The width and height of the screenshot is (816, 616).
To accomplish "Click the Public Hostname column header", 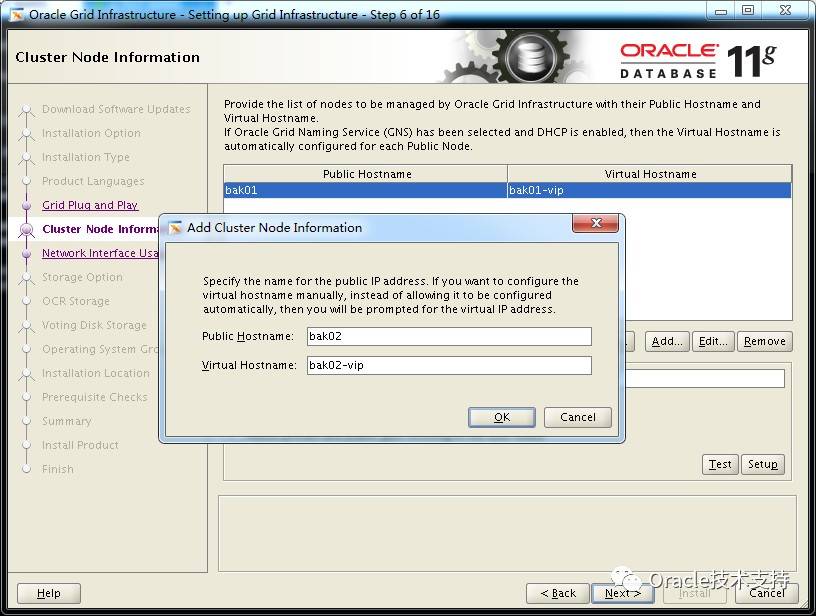I will 366,174.
